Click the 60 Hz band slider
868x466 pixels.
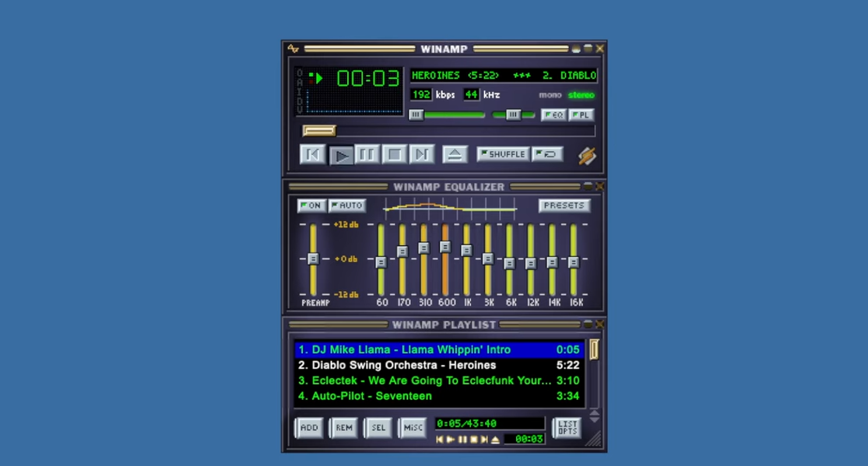381,260
